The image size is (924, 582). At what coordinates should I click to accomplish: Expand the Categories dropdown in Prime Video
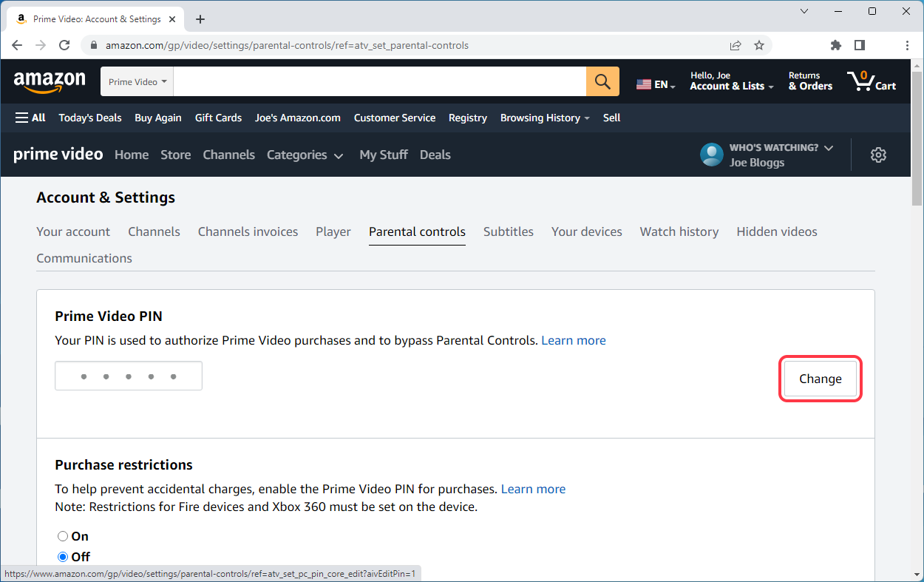pyautogui.click(x=305, y=155)
